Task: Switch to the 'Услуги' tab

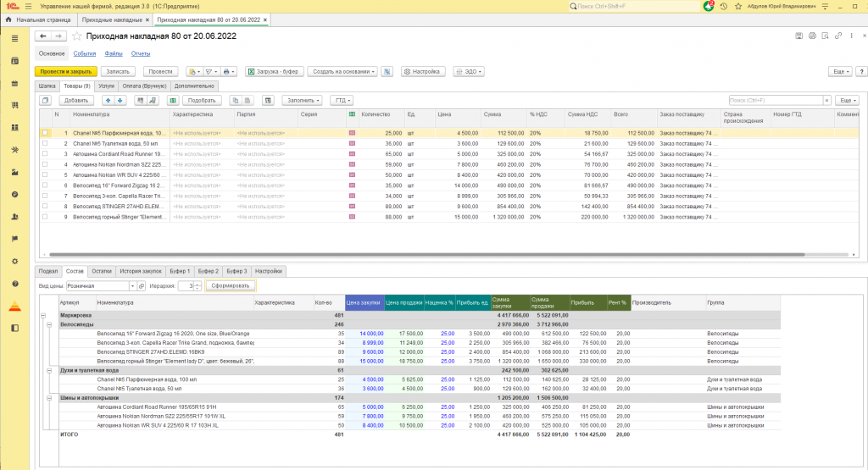Action: [106, 86]
